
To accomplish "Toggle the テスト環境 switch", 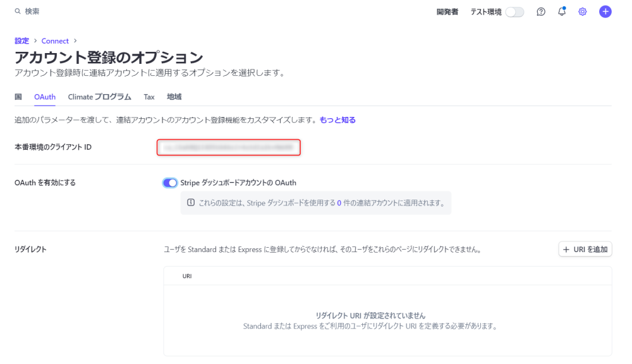I will [x=514, y=12].
